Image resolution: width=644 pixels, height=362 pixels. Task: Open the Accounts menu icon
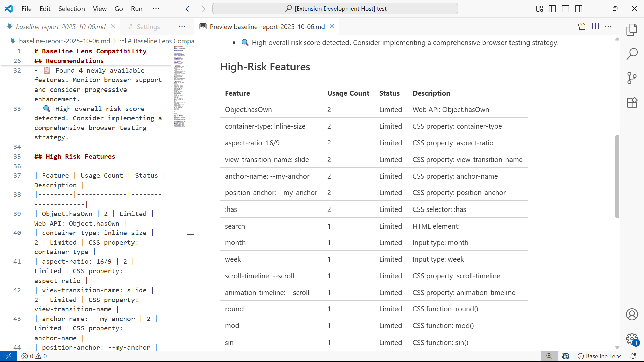(x=632, y=314)
